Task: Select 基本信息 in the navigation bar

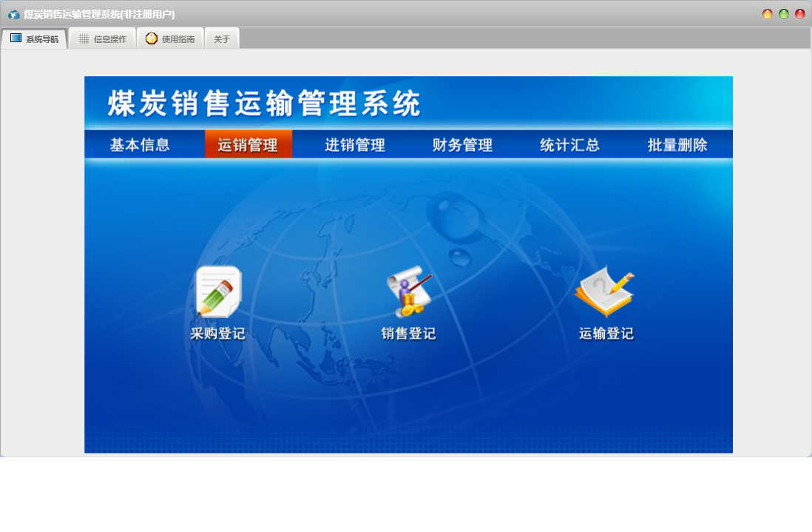Action: pos(140,144)
